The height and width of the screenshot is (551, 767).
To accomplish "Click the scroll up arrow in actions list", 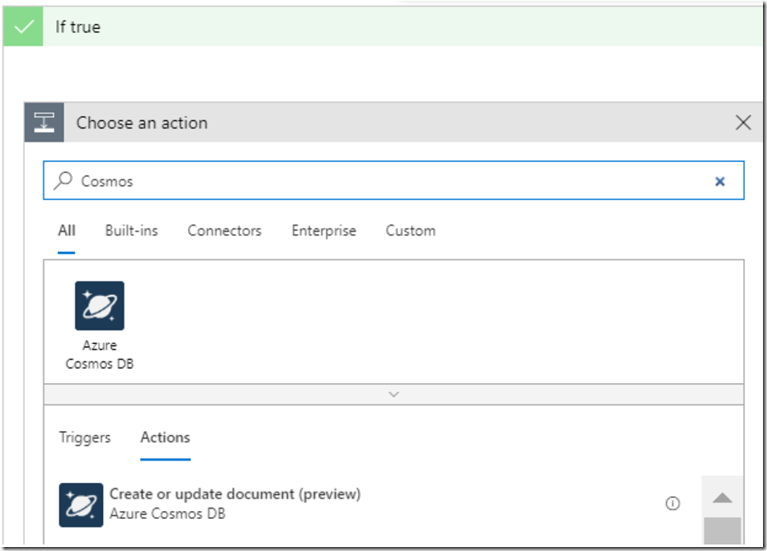I will (x=722, y=498).
